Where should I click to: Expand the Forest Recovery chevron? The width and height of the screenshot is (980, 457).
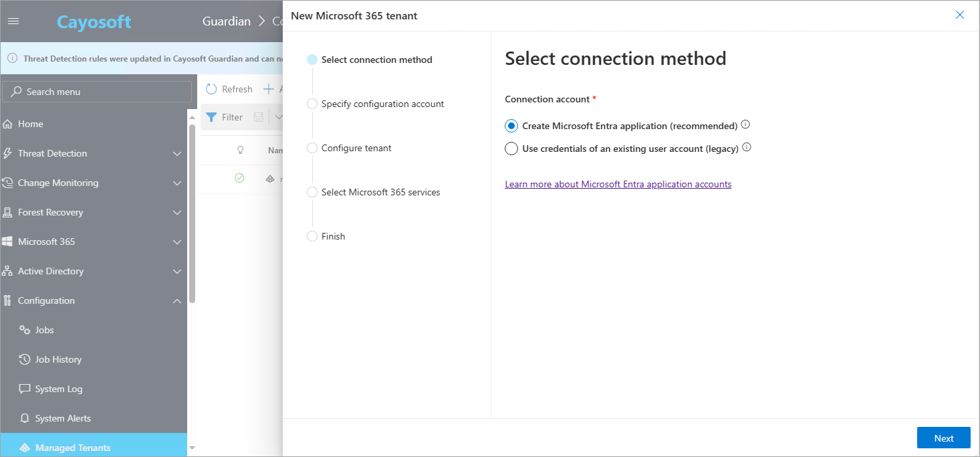(177, 212)
